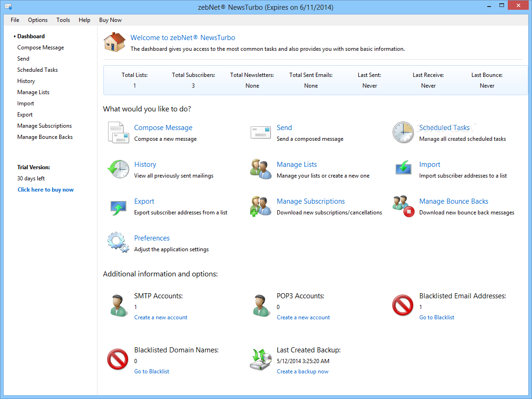The image size is (532, 399).
Task: Click the backup date '5/12/2014 3:25:20 AM'
Action: click(303, 361)
